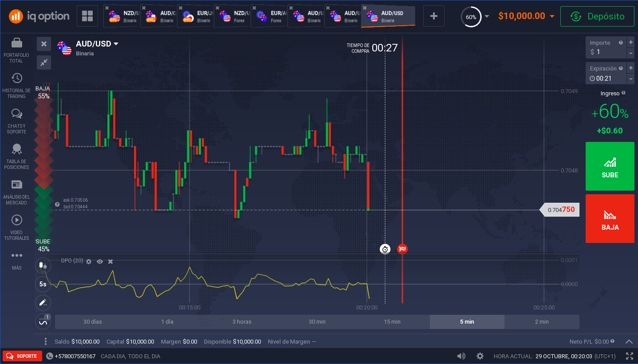Open the indicators wave icon
638x364 pixels.
43,321
